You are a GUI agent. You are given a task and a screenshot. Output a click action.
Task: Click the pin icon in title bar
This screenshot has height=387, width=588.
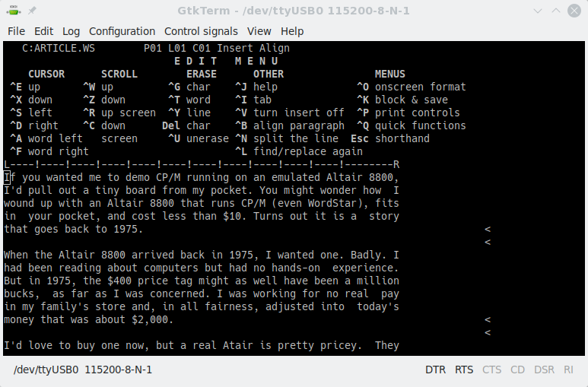(33, 11)
